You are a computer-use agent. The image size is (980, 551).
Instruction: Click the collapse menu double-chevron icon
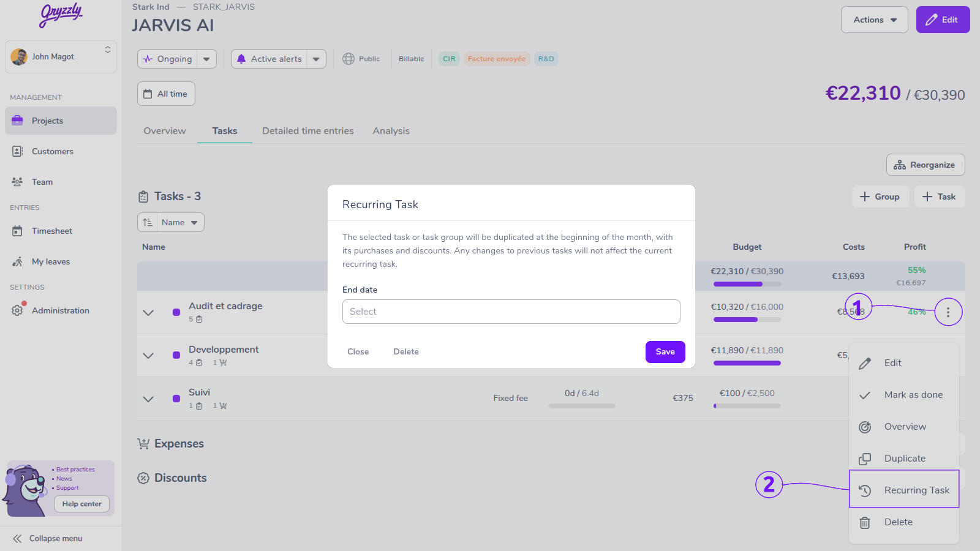point(17,539)
